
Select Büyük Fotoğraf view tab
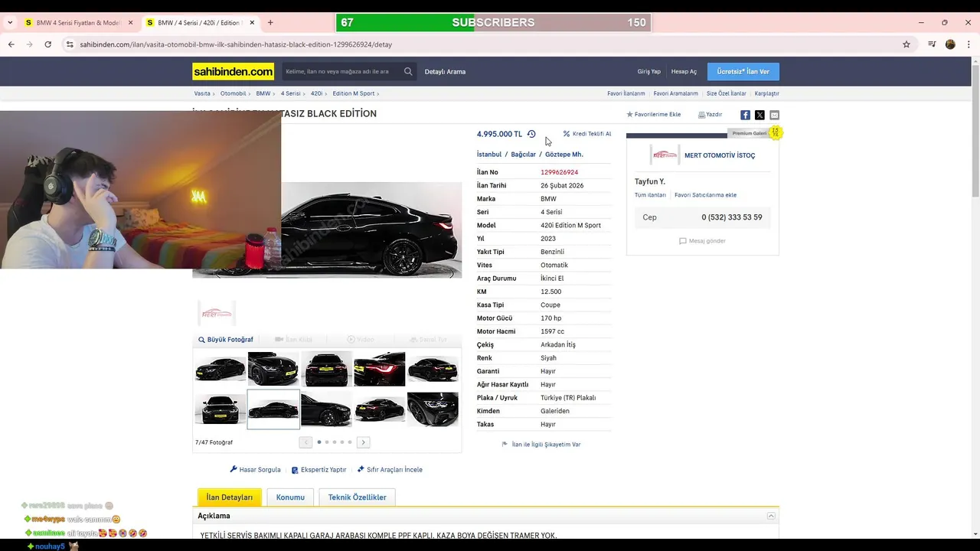pyautogui.click(x=226, y=340)
